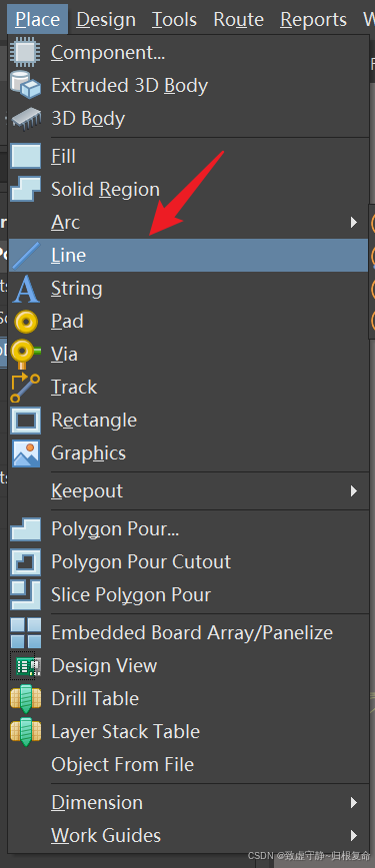Click the Polygon Pour icon

pyautogui.click(x=25, y=529)
